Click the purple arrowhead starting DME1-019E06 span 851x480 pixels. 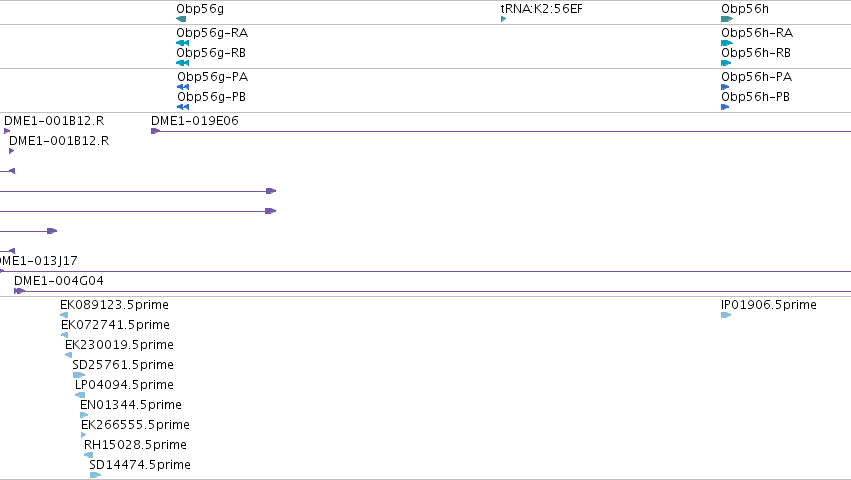(x=155, y=131)
